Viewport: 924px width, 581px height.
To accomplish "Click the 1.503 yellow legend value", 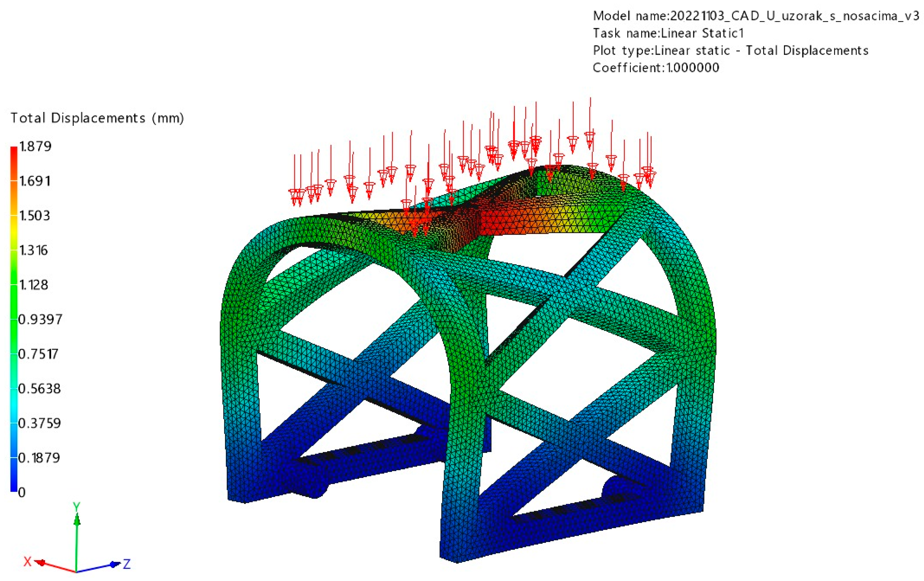I will (x=35, y=216).
